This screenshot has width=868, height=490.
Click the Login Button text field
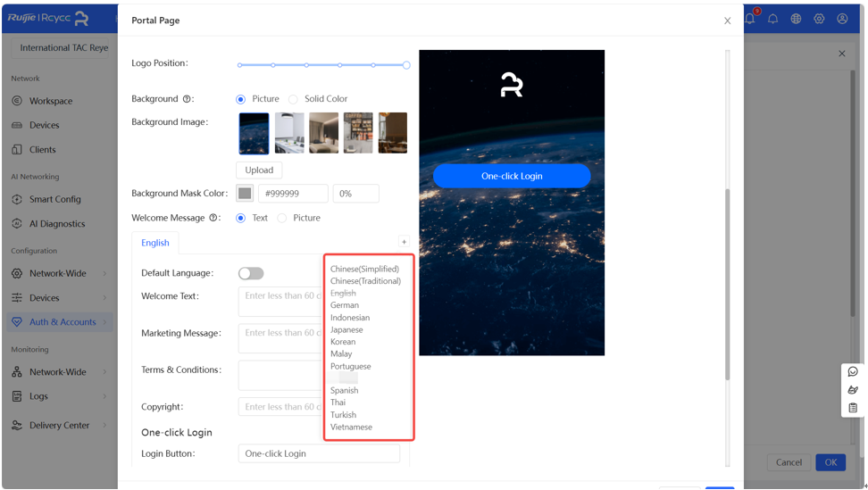[319, 453]
